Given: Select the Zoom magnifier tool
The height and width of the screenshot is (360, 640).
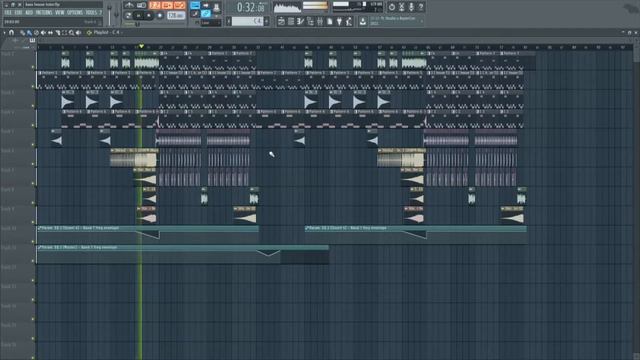Looking at the screenshot, I should (71, 33).
